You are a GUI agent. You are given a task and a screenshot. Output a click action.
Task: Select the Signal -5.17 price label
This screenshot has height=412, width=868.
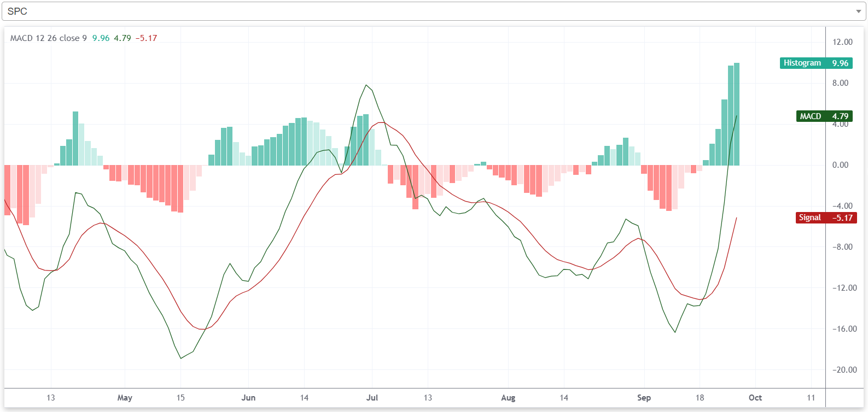(825, 218)
